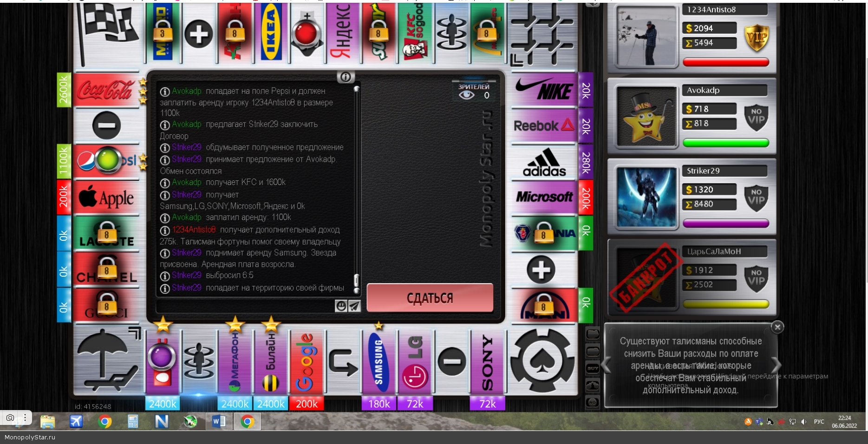Click the maze corner cell
The image size is (868, 444).
point(542,33)
